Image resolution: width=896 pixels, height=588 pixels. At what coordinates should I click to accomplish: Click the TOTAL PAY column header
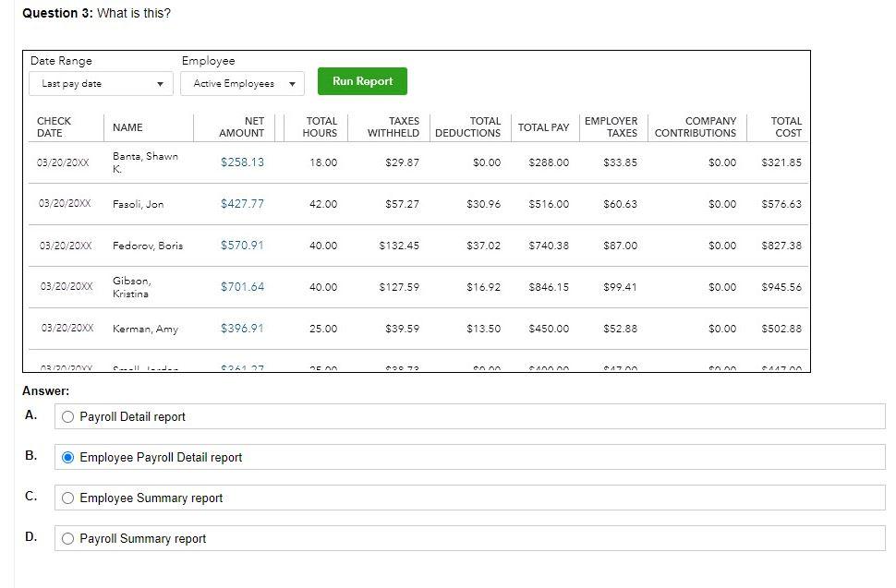point(544,126)
